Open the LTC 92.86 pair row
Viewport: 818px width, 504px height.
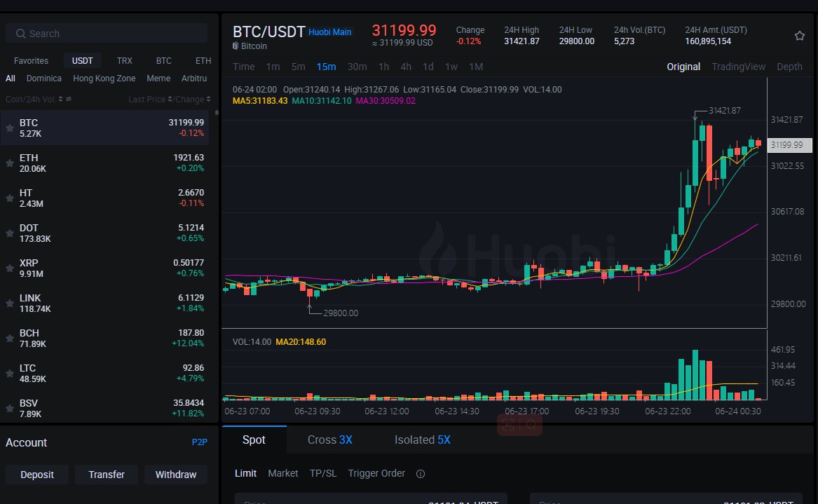tap(104, 373)
